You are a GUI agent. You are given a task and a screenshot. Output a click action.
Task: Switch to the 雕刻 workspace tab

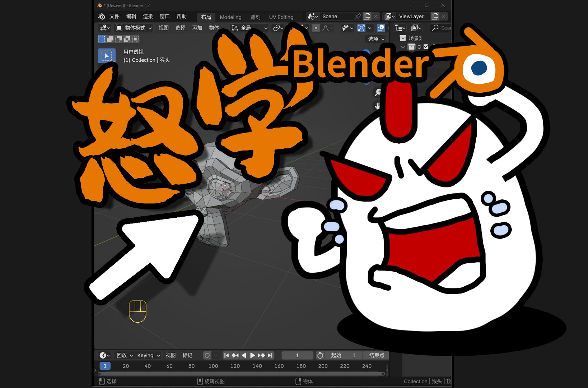tap(255, 17)
